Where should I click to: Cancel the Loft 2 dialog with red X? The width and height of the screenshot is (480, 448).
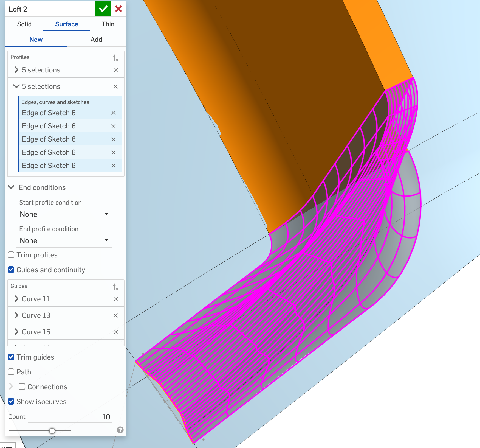coord(118,9)
